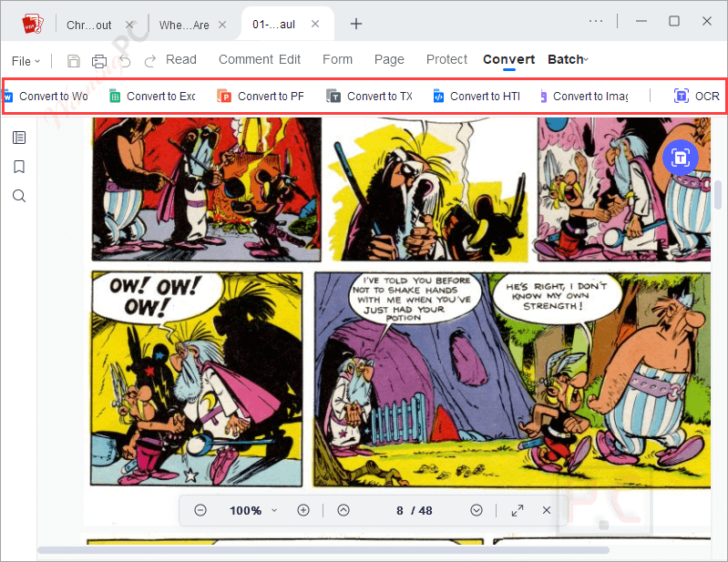Go to the previous page

pyautogui.click(x=343, y=510)
